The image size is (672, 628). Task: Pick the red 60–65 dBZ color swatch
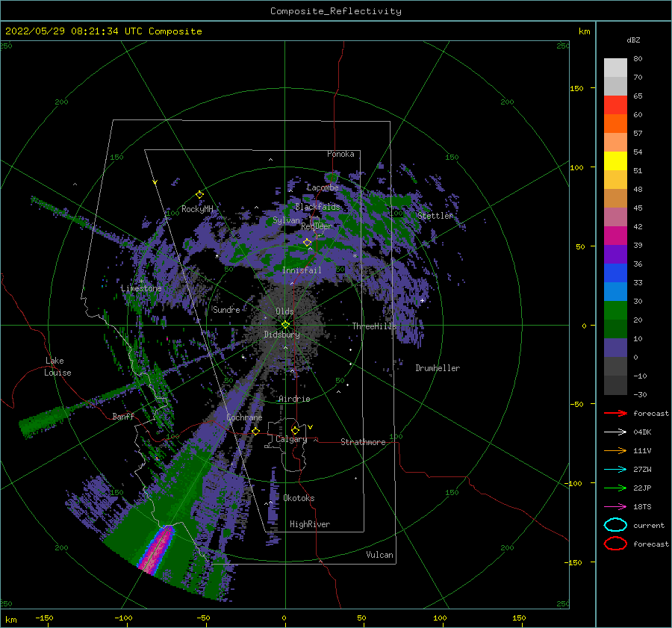pos(615,105)
